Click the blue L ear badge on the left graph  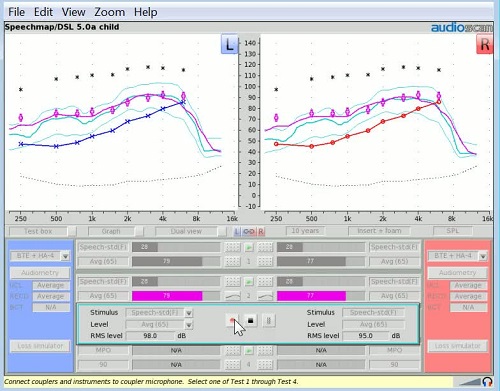[229, 44]
